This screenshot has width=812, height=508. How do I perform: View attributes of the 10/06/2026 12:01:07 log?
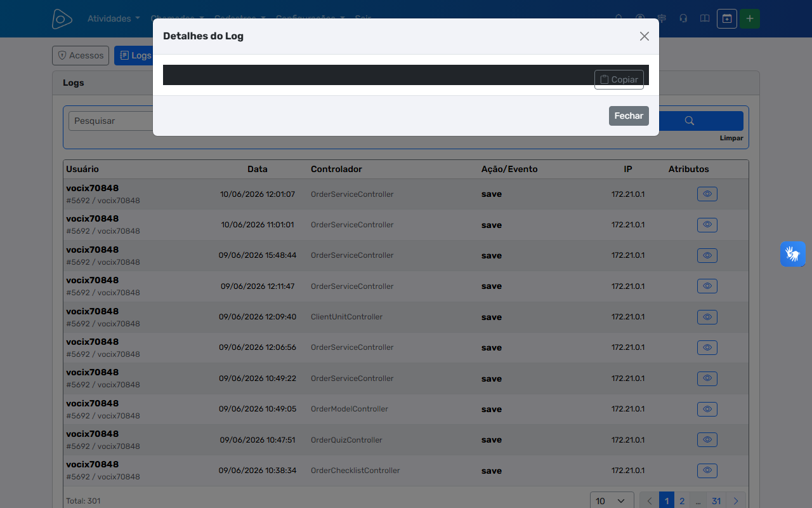click(x=707, y=194)
